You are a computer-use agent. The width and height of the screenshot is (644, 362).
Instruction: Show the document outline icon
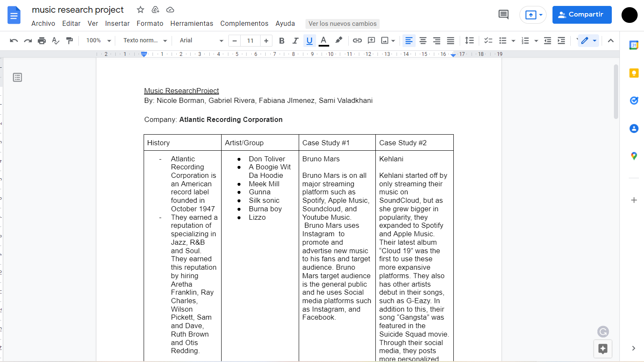(x=17, y=77)
